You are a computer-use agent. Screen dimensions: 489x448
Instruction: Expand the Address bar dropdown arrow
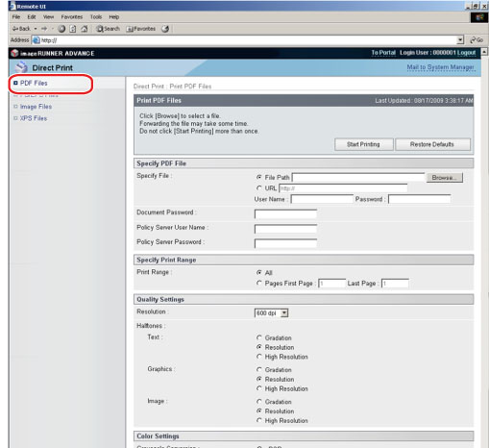tap(460, 40)
